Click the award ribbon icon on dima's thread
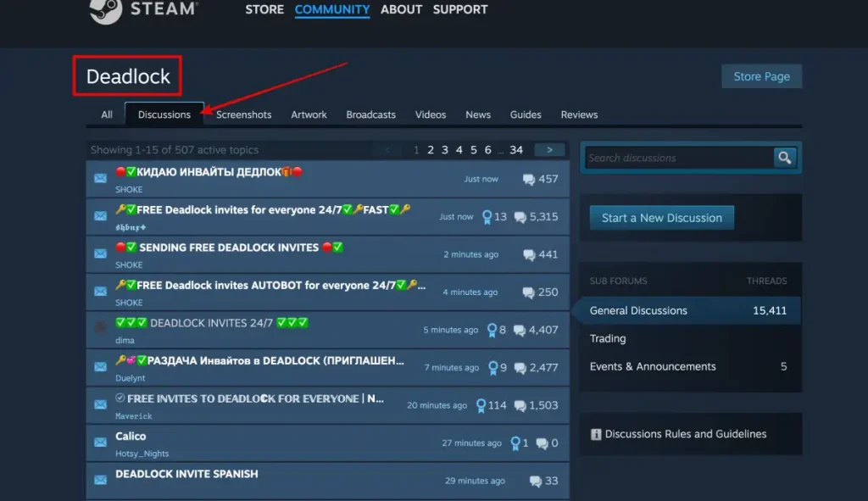This screenshot has height=501, width=868. click(x=492, y=331)
